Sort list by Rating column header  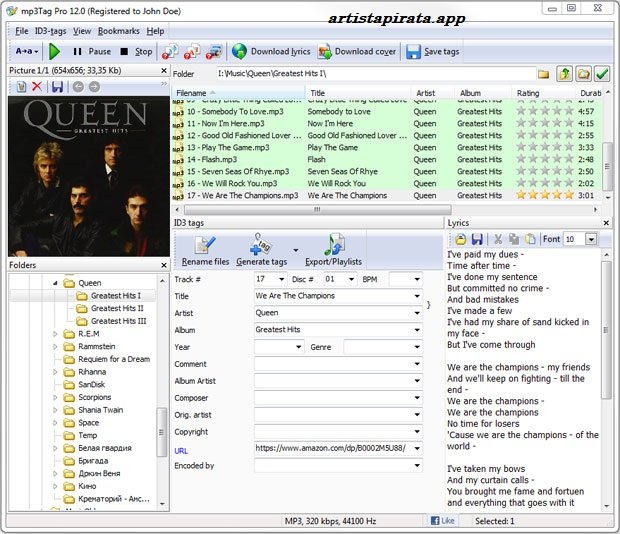[x=544, y=93]
